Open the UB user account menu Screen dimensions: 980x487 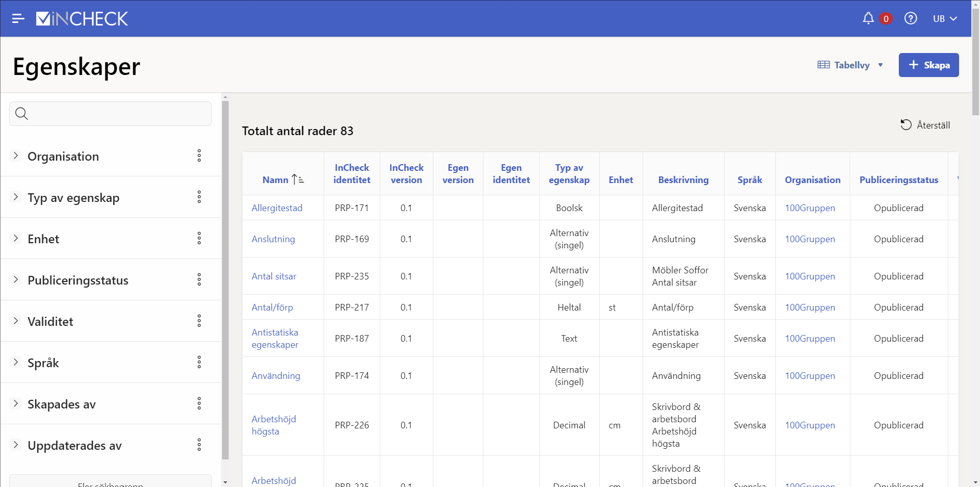click(944, 19)
